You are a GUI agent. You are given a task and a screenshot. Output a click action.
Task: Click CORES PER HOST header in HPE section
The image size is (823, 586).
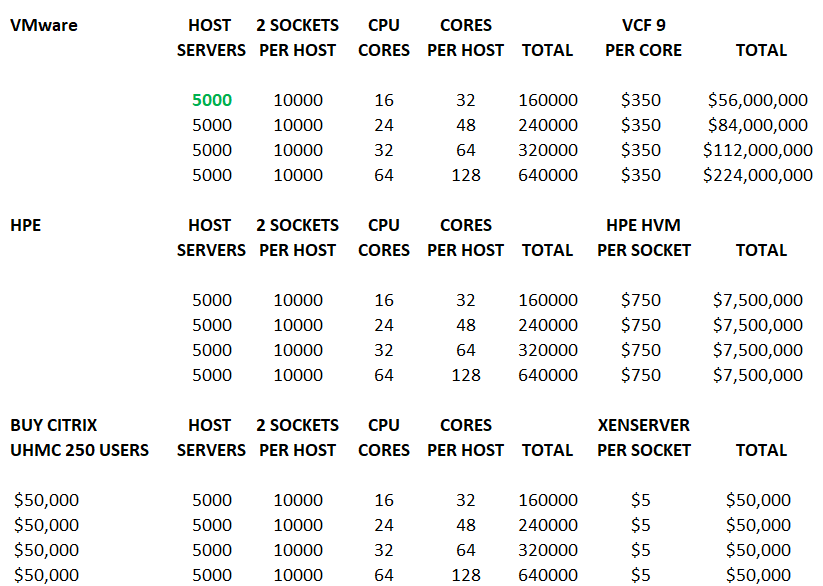click(466, 238)
